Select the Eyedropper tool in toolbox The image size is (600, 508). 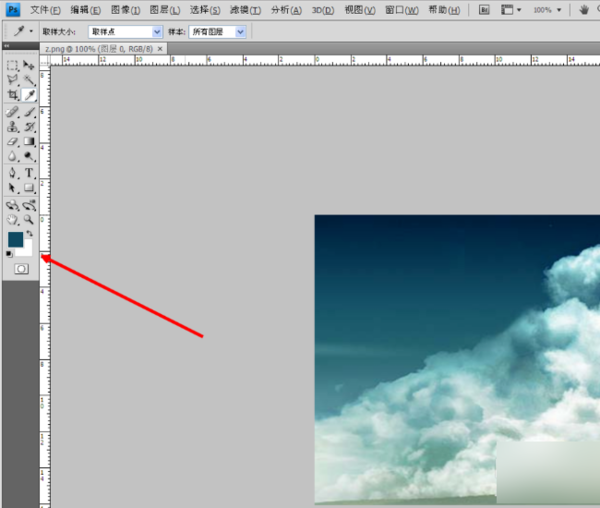[29, 95]
